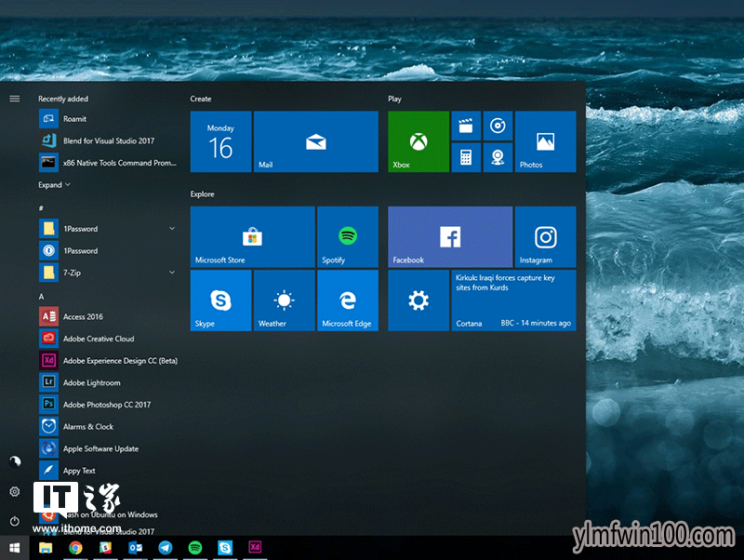This screenshot has width=744, height=560.
Task: Open x86 Native Tools Command Prompt
Action: (108, 163)
